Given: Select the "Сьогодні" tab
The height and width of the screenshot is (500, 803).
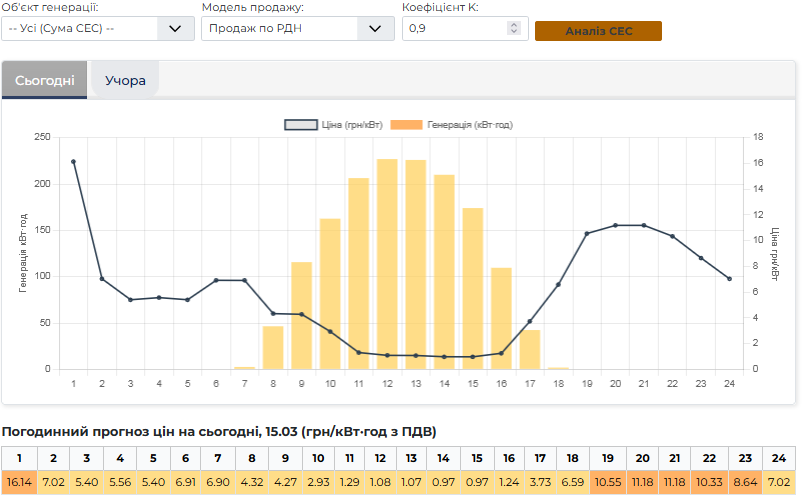Looking at the screenshot, I should point(44,80).
